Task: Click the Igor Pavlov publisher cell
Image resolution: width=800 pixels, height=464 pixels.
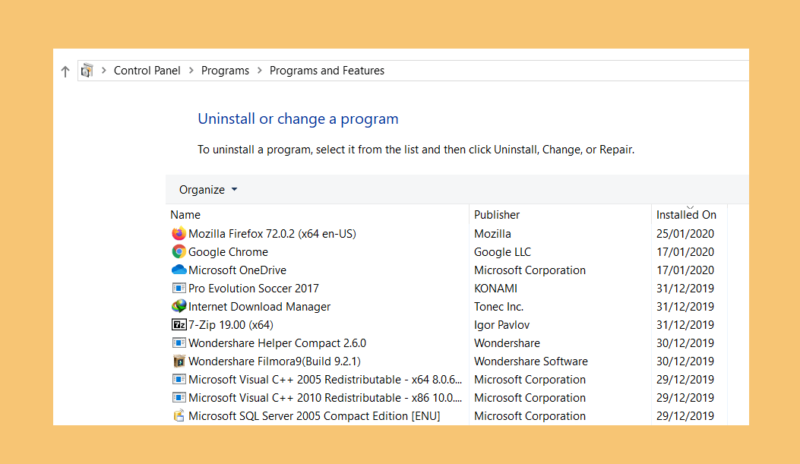Action: point(502,325)
